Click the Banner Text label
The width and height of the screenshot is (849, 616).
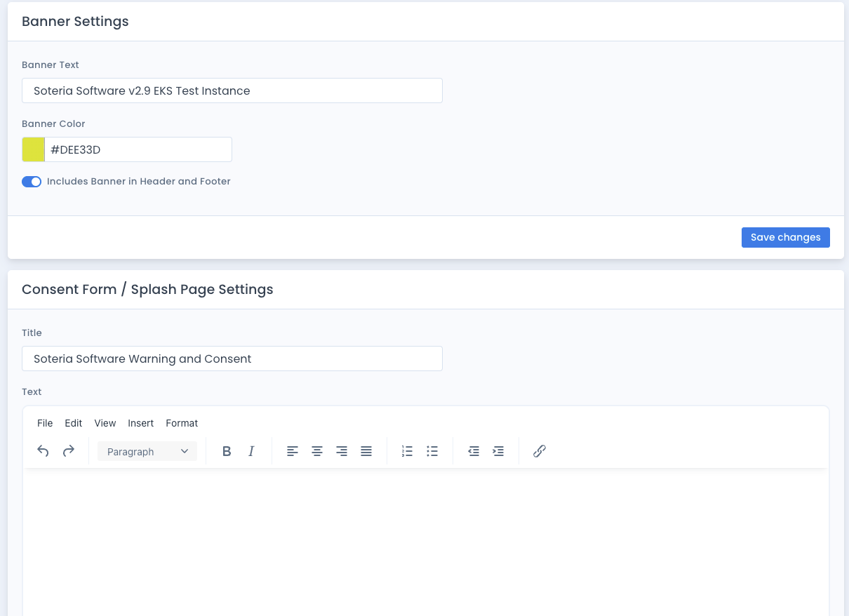pyautogui.click(x=51, y=65)
